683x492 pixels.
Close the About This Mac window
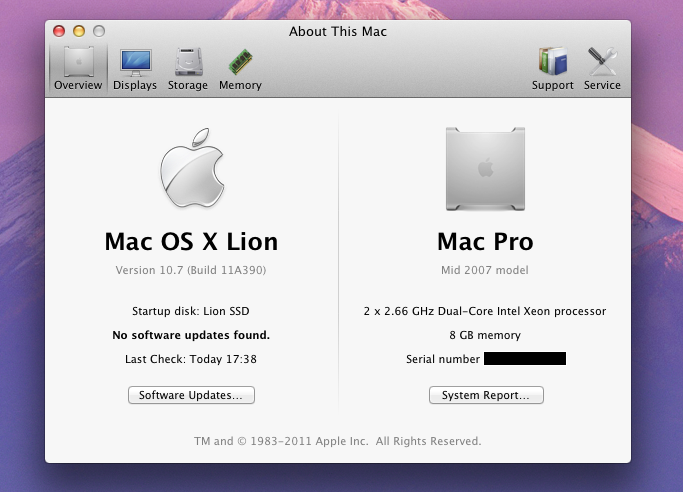click(x=59, y=31)
